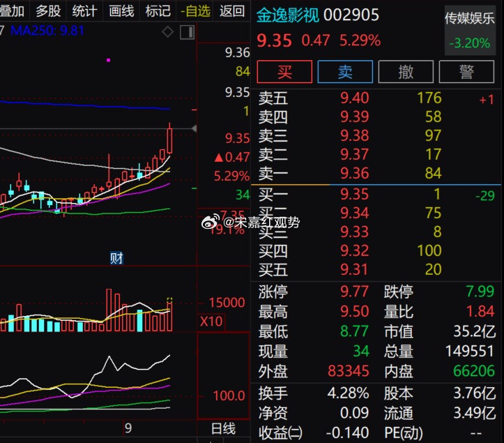Toggle the split panel layout icon

tap(187, 33)
